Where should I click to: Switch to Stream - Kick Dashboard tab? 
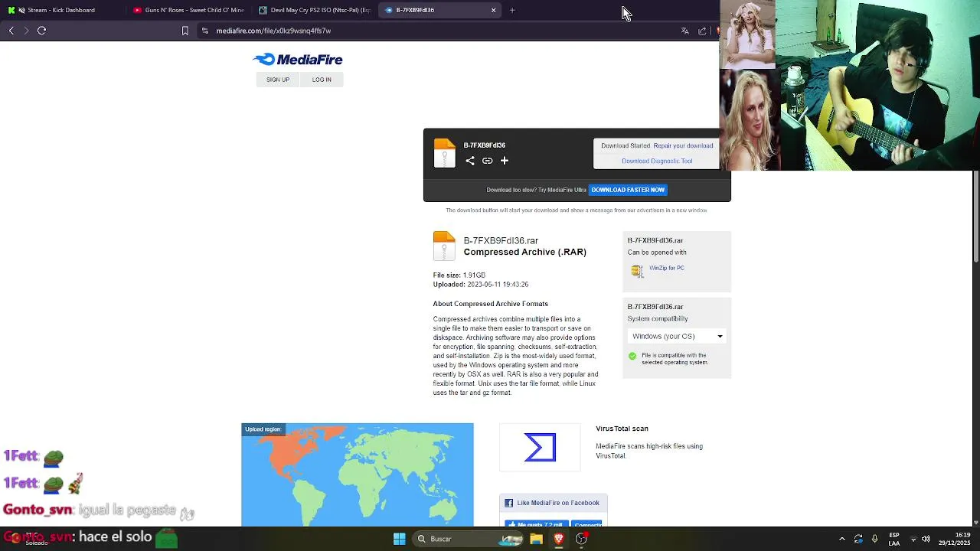pyautogui.click(x=61, y=10)
